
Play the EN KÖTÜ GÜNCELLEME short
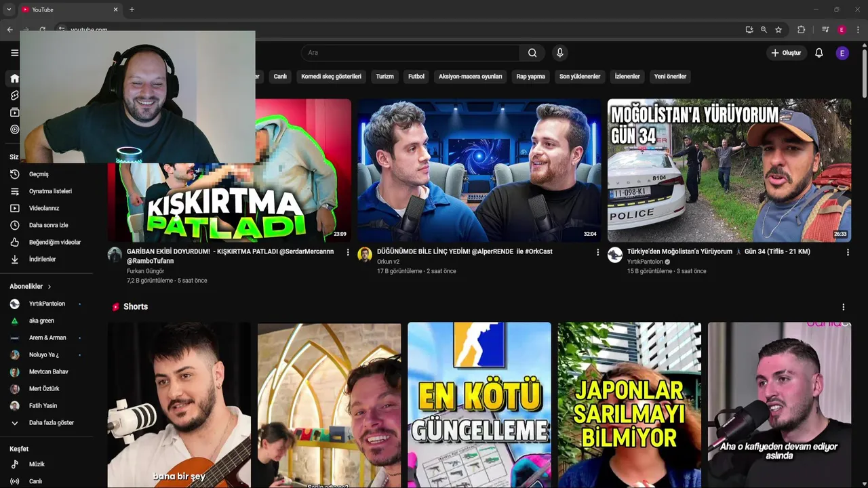pyautogui.click(x=479, y=405)
